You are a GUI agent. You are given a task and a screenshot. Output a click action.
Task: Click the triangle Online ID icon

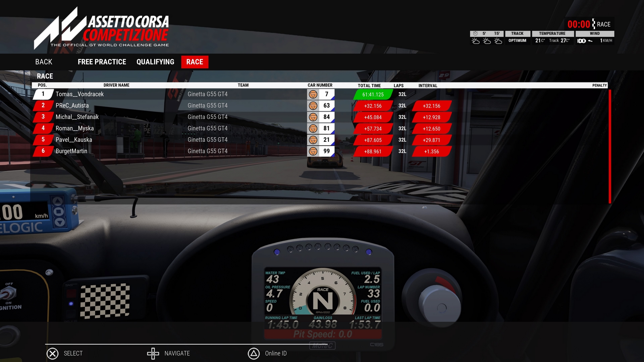[x=254, y=354]
